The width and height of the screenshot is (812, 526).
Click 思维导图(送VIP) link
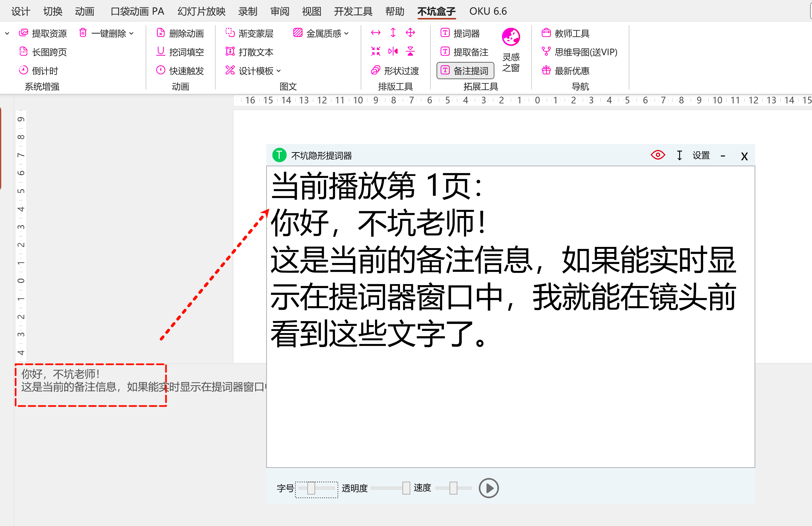(585, 52)
